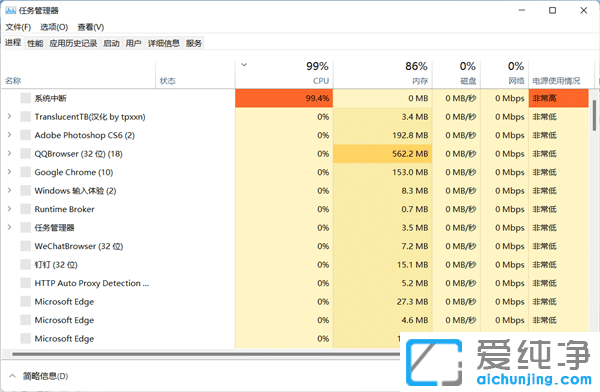Screen dimensions: 600x392
Task: Click the 简略信息(D) link
Action: (x=46, y=376)
